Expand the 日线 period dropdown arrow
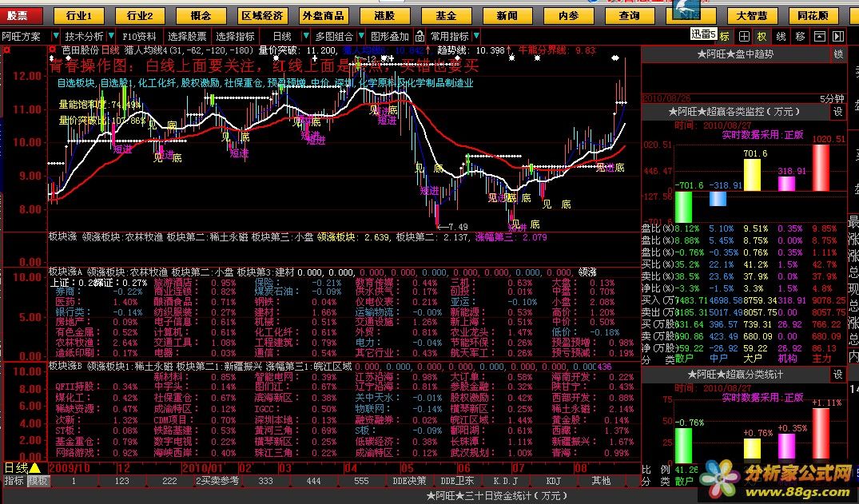Image resolution: width=859 pixels, height=504 pixels. point(304,36)
